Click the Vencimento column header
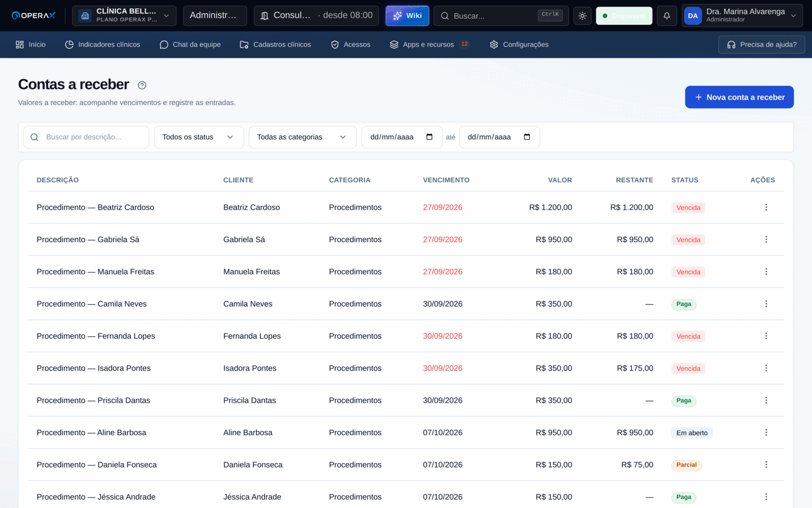The height and width of the screenshot is (508, 812). coord(446,180)
